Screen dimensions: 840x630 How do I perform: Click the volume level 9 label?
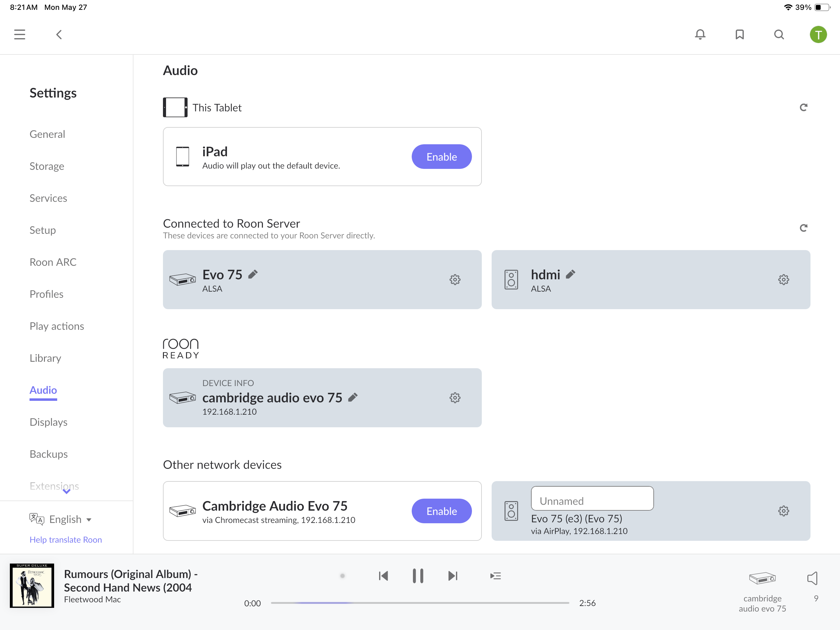[816, 598]
